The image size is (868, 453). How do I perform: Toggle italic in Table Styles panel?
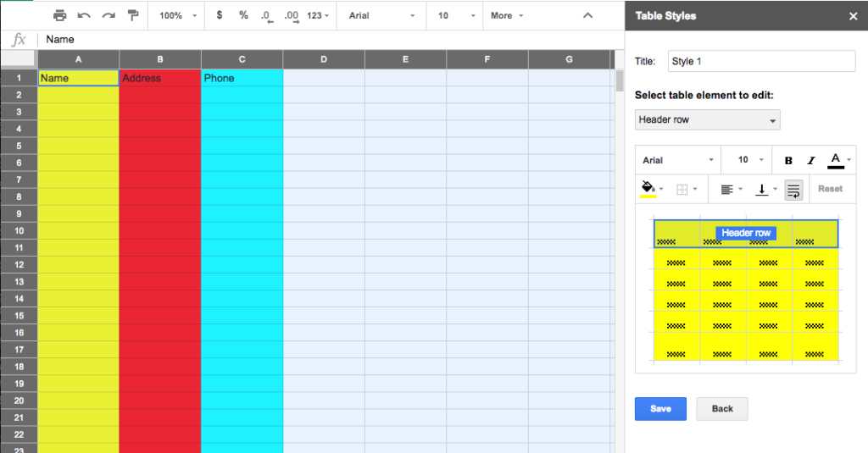point(810,160)
